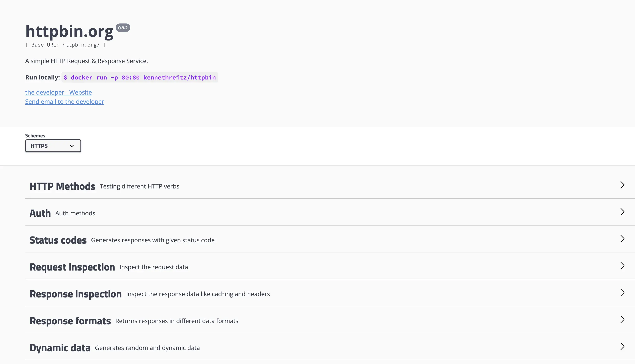This screenshot has height=364, width=635.
Task: Click the HTTP Methods chevron arrow
Action: point(622,185)
